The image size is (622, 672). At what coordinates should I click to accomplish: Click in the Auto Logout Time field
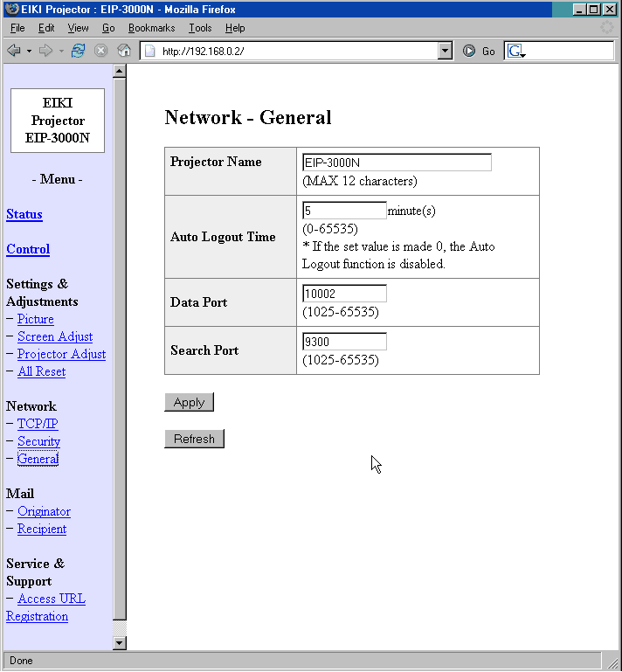click(x=344, y=211)
